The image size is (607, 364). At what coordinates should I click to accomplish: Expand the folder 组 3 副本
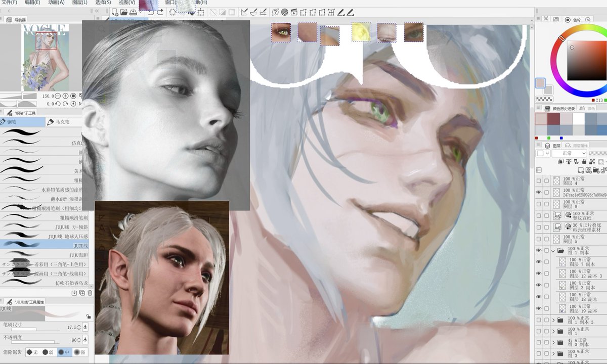(553, 343)
